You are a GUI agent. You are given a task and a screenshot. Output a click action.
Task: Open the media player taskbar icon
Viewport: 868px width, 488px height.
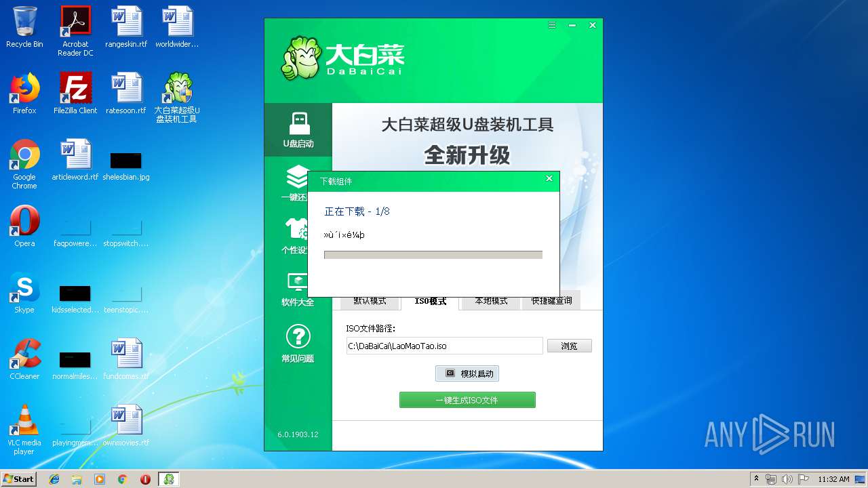[x=100, y=479]
